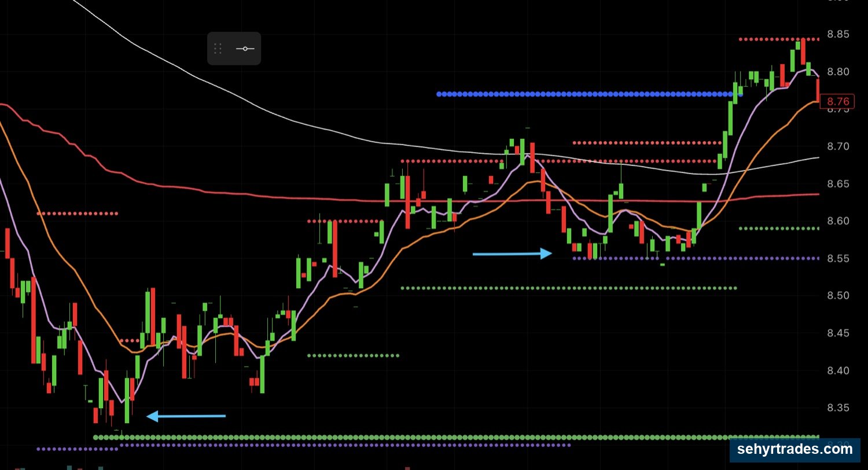Click the 8.40 price axis label
The height and width of the screenshot is (470, 868).
(x=838, y=370)
